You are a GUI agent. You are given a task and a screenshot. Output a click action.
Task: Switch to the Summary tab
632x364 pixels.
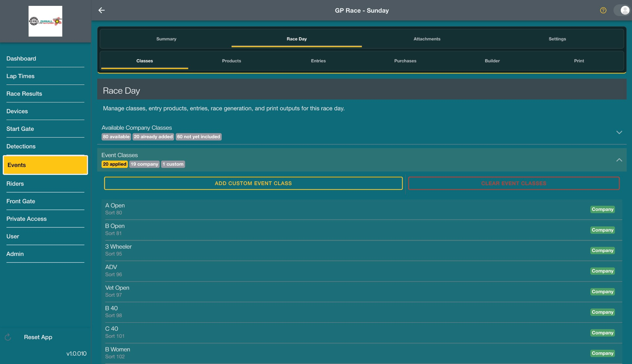[166, 39]
